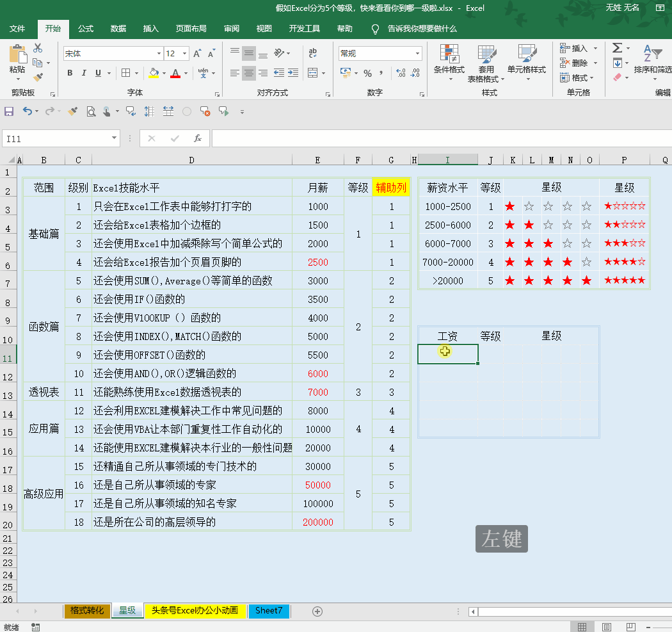Select the Format Painter brush in ribbon
The height and width of the screenshot is (632, 672).
point(38,77)
